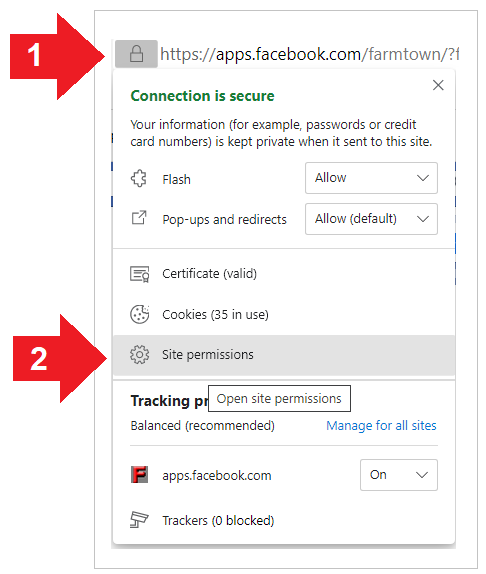486x574 pixels.
Task: Click the pop-ups and redirects icon
Action: pyautogui.click(x=139, y=218)
